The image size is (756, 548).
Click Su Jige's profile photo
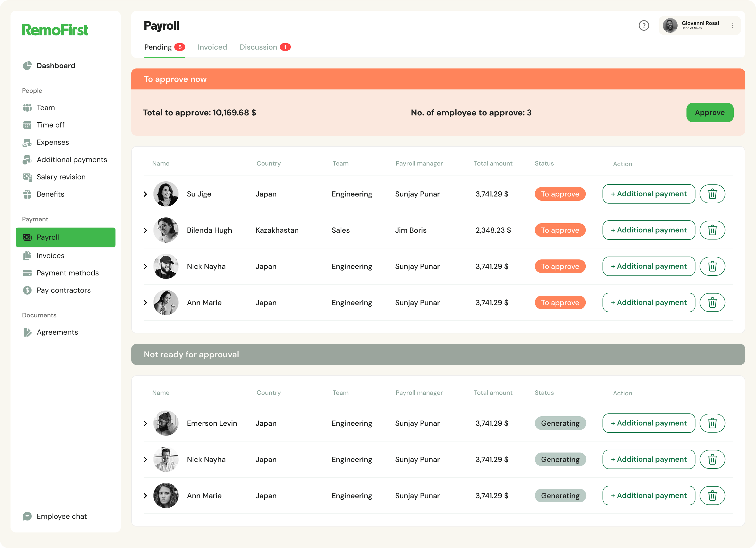point(166,194)
